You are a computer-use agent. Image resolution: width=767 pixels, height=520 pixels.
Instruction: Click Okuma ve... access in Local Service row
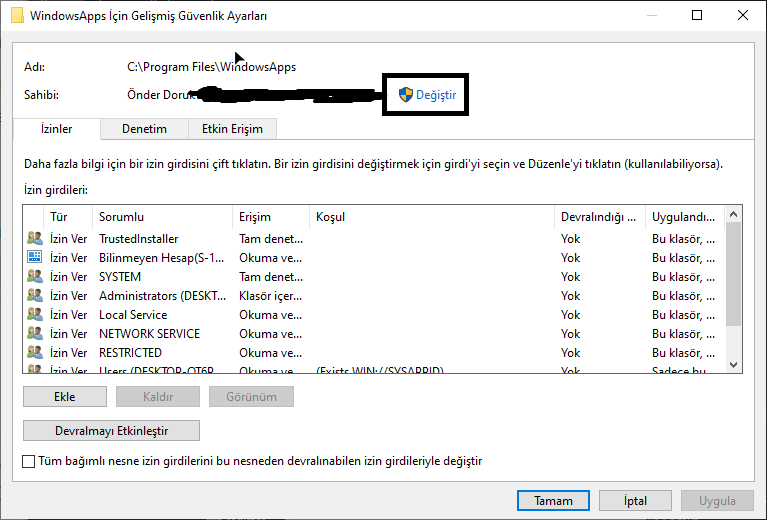click(271, 315)
